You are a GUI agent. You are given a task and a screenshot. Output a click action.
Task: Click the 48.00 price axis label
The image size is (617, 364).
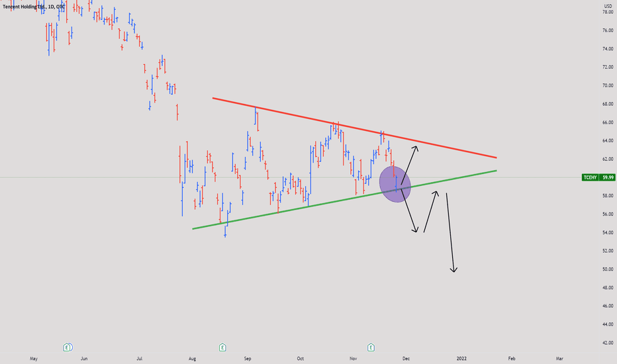[608, 288]
